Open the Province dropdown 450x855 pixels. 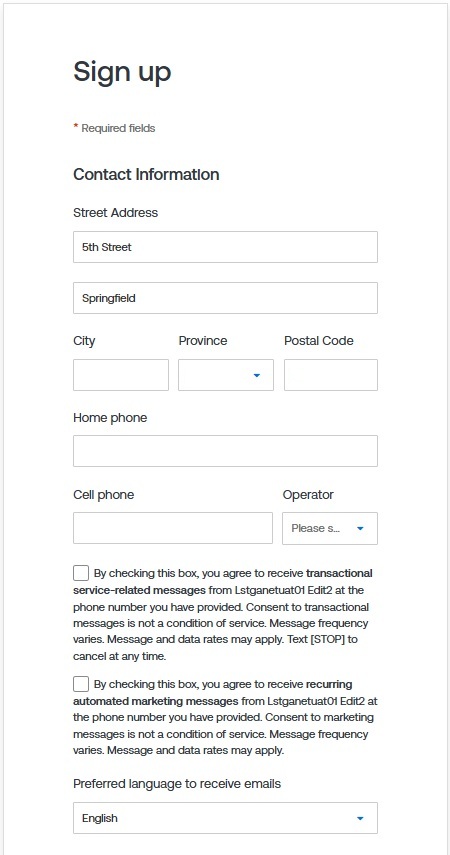[226, 375]
